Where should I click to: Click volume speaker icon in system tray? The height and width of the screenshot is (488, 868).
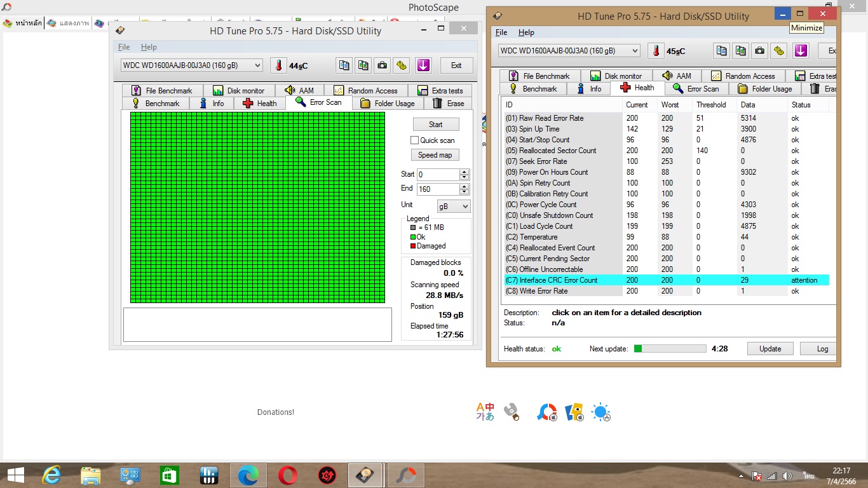[x=787, y=476]
